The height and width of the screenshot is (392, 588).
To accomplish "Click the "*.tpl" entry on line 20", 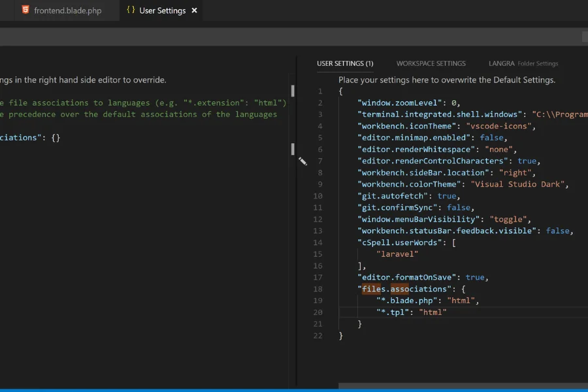I will 393,312.
